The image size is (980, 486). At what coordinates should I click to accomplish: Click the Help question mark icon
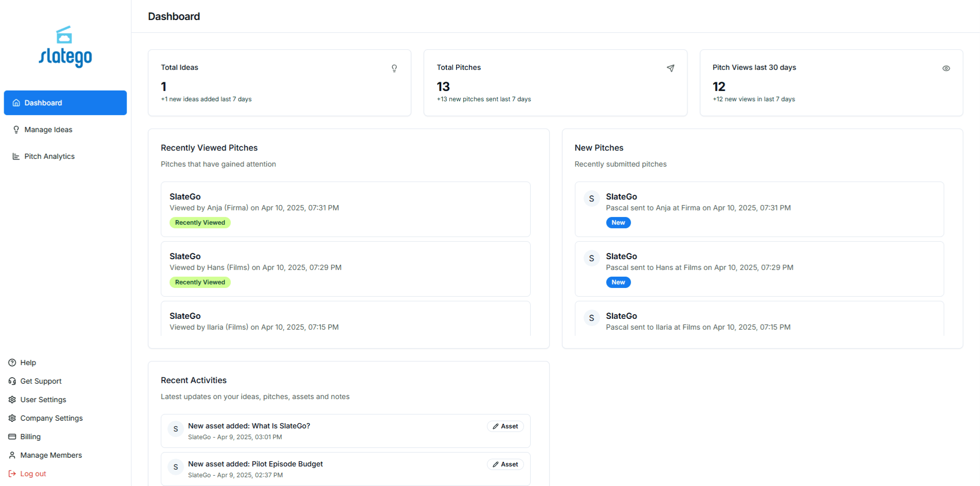click(12, 363)
